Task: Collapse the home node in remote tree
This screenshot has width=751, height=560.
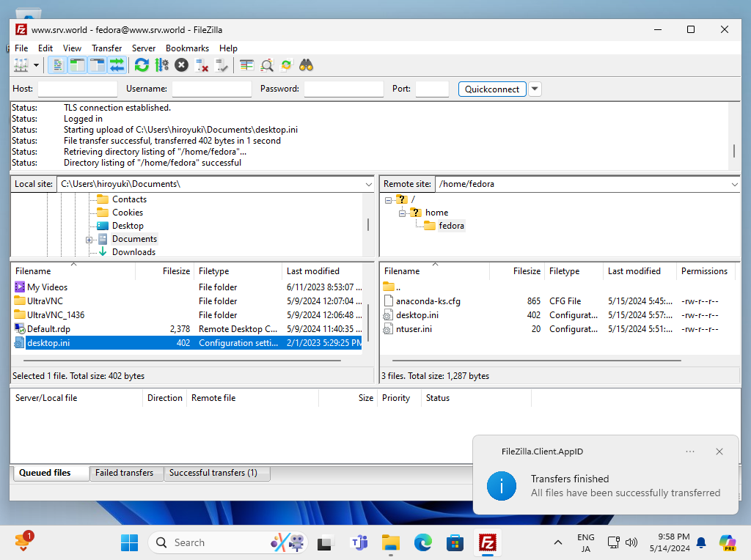Action: [x=403, y=213]
